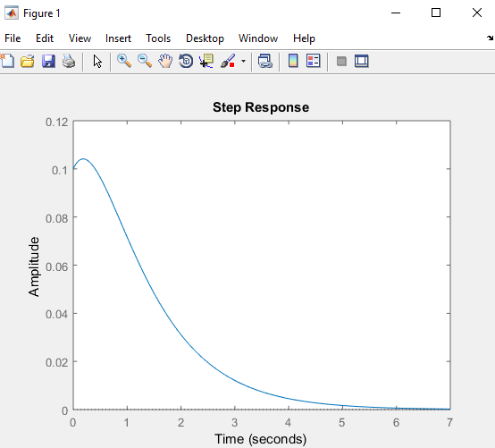
Task: Insert a legend with the toolbar icon
Action: 313,61
